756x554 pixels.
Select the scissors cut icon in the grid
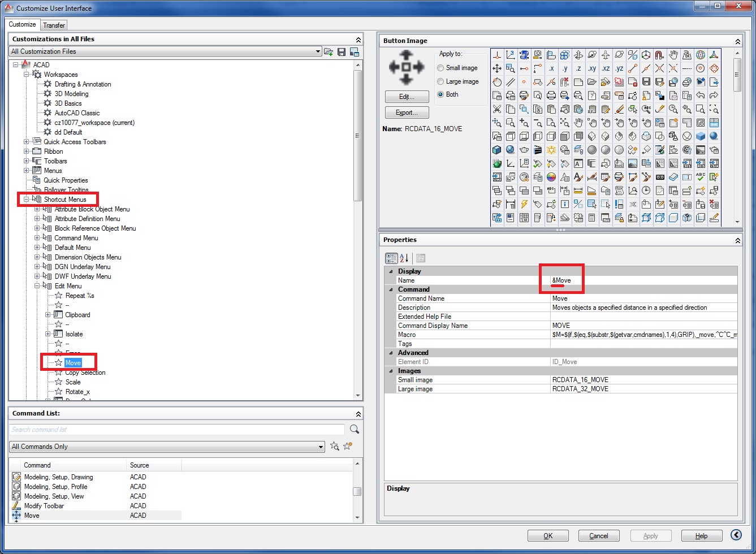(497, 109)
